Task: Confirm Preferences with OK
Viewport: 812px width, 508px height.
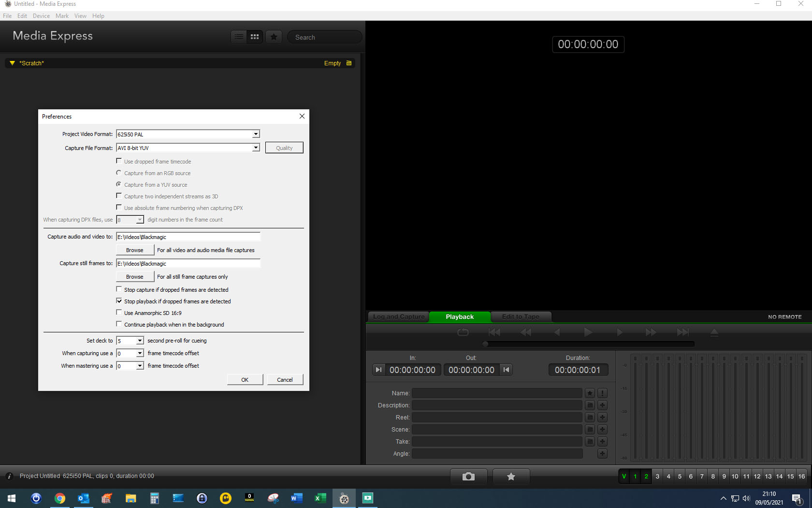Action: [x=245, y=379]
